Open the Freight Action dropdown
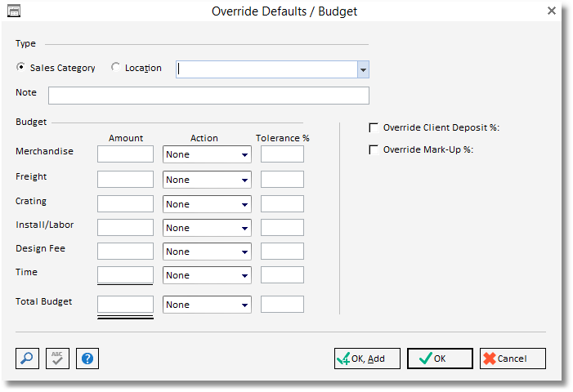573x392 pixels. pyautogui.click(x=207, y=180)
